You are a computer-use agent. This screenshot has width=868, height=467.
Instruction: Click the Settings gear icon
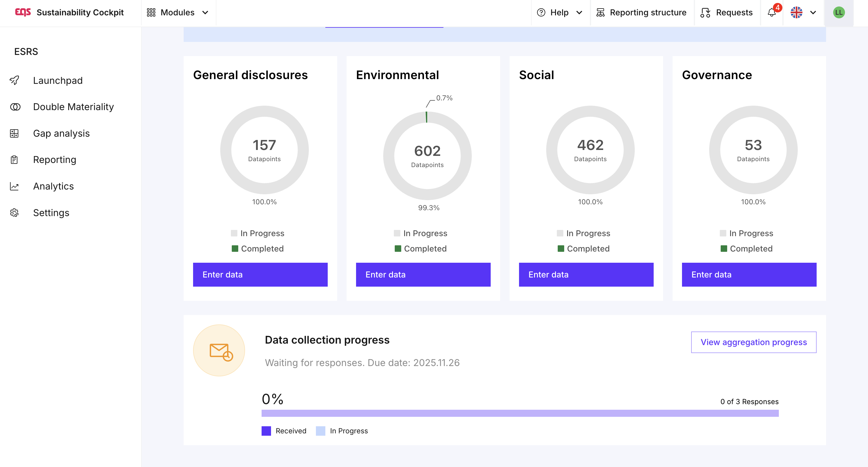pos(14,213)
